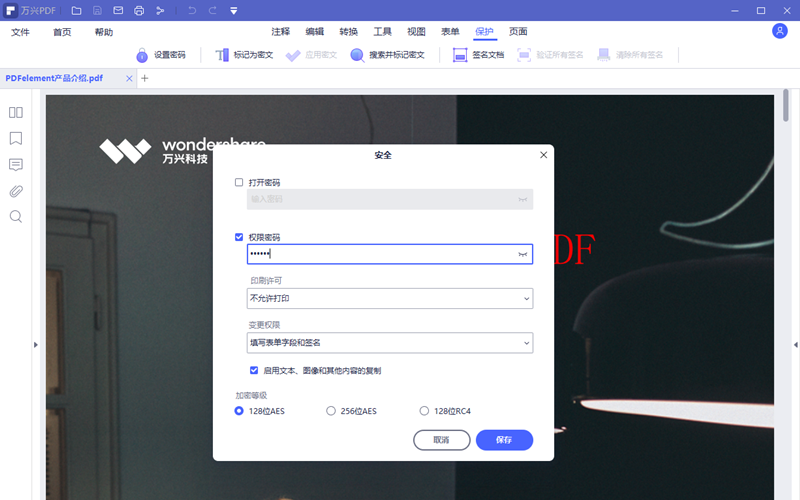The image size is (800, 500).
Task: Uncheck the 权限密码 checkbox
Action: (x=239, y=237)
